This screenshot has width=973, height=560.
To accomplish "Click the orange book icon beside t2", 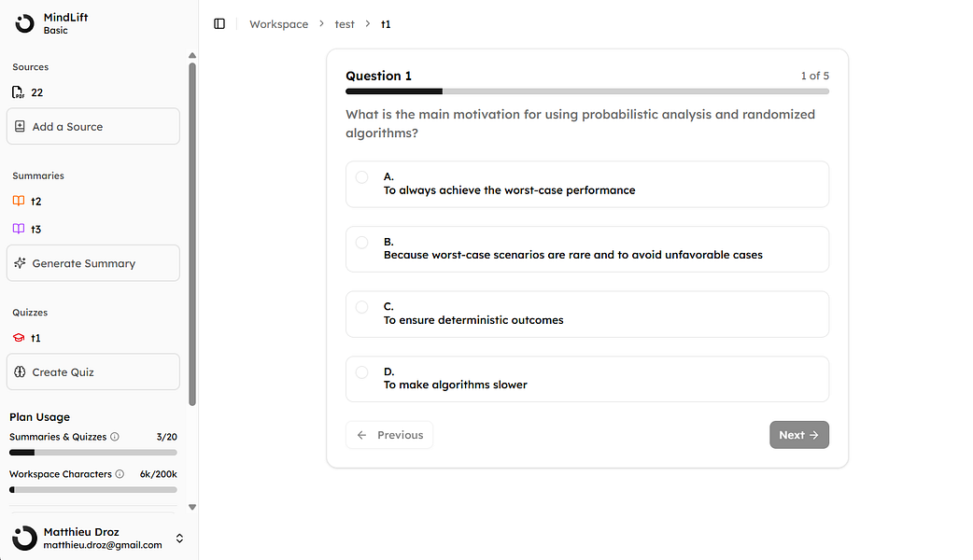I will click(19, 202).
